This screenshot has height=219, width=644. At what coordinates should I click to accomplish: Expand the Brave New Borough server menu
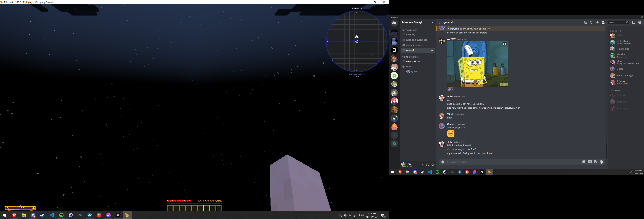coord(418,23)
